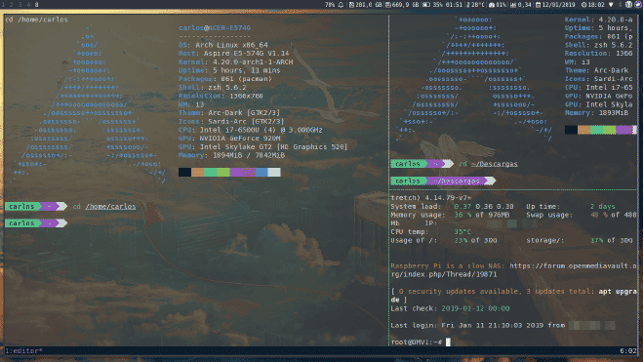This screenshot has width=644, height=362.
Task: Click the 1:editor* tmux window label
Action: 23,351
